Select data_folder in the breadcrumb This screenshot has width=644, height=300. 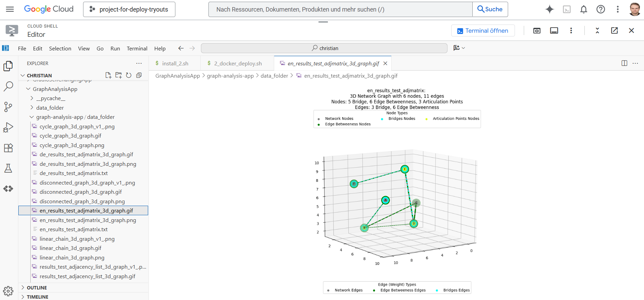tap(274, 76)
